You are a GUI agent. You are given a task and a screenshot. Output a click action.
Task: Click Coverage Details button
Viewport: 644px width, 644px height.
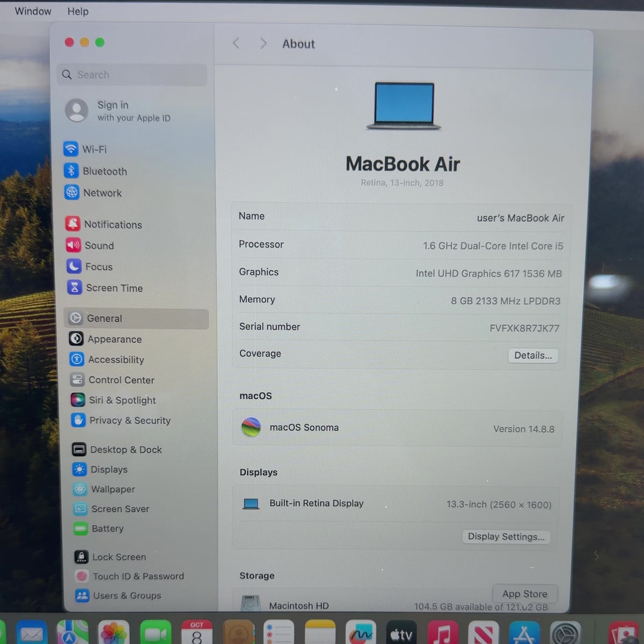tap(533, 355)
